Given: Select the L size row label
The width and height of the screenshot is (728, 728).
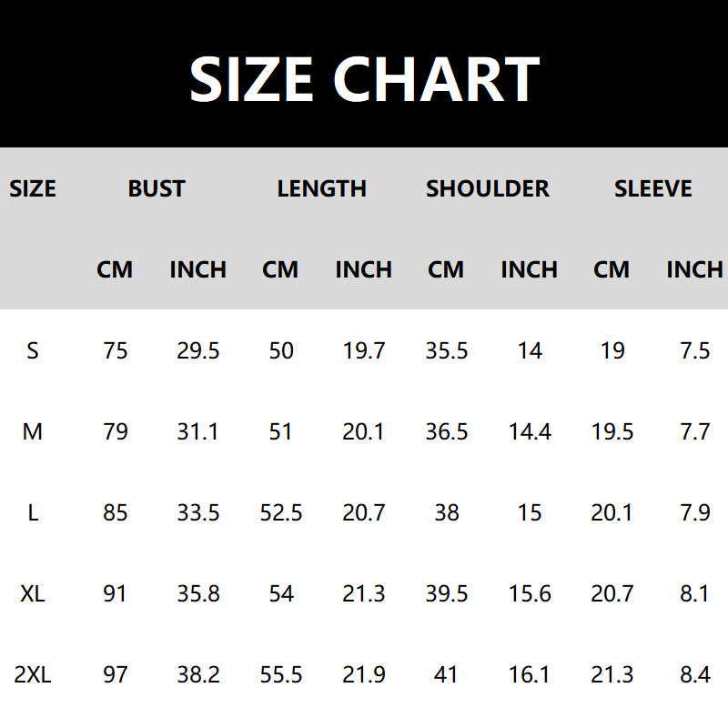Looking at the screenshot, I should tap(33, 512).
